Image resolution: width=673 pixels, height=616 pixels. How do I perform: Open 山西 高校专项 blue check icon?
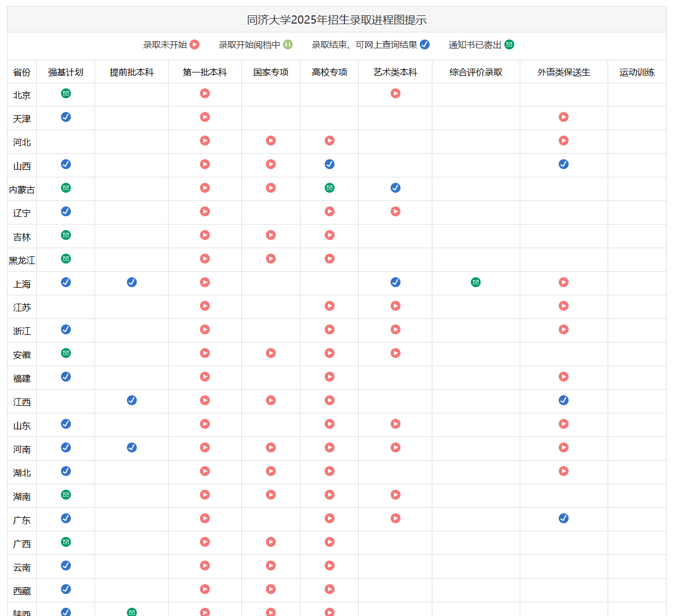(330, 164)
